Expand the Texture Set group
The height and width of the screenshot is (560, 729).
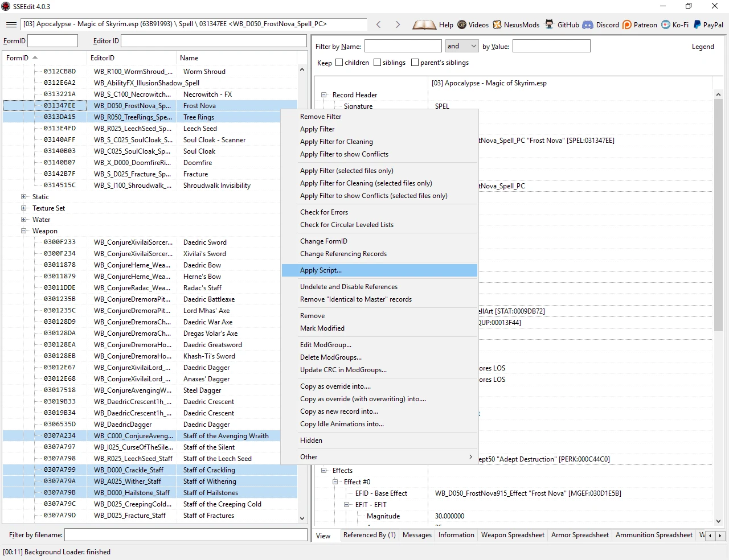(24, 208)
